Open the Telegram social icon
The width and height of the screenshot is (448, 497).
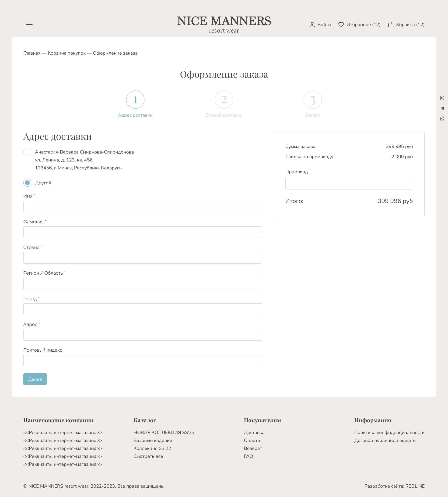click(442, 108)
